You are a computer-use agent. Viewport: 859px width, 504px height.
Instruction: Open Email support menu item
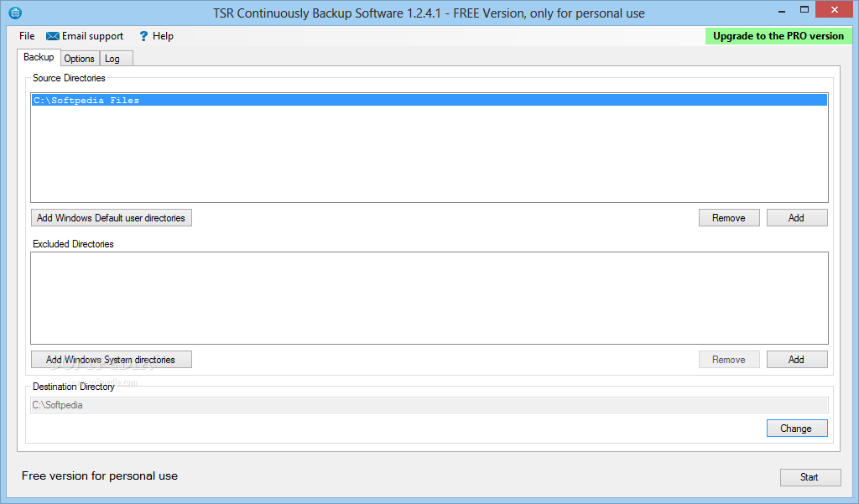85,36
